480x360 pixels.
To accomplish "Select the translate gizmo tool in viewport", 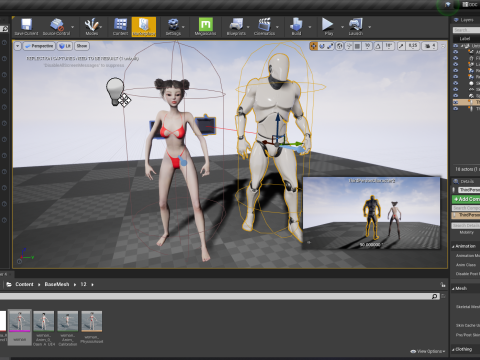I will point(313,46).
